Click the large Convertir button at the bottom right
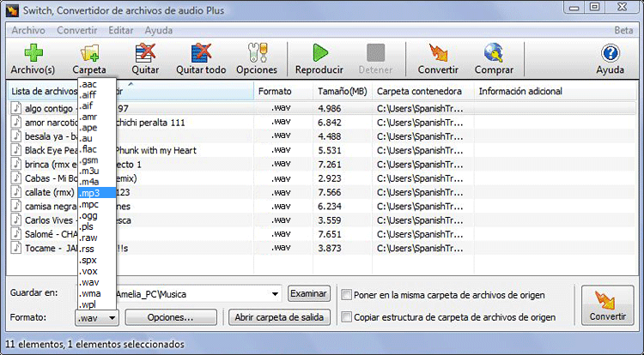This screenshot has height=355, width=644. 607,305
